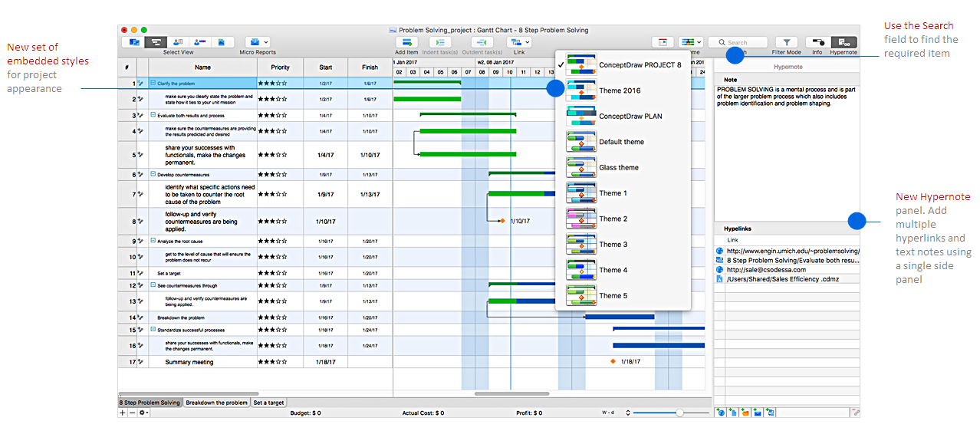The width and height of the screenshot is (980, 444).
Task: Select the Summary meeting task name
Action: pyautogui.click(x=189, y=362)
